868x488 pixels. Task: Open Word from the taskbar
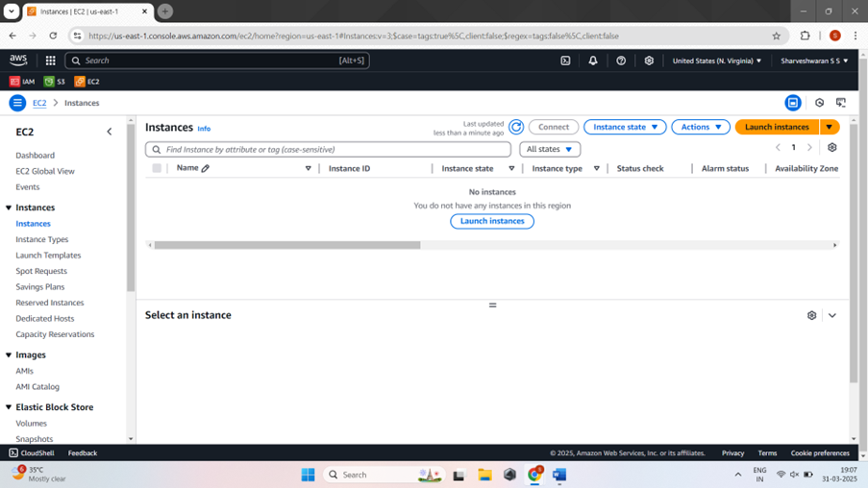click(x=559, y=475)
